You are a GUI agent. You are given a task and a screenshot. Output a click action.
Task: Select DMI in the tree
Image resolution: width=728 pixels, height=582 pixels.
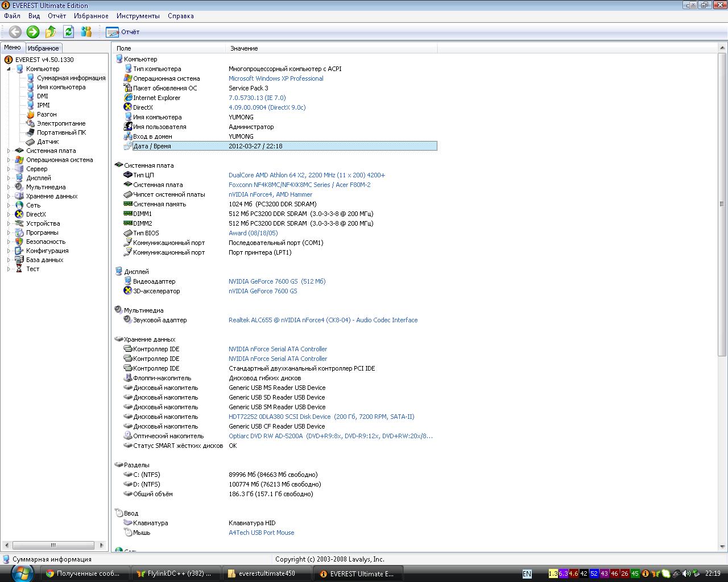[43, 96]
